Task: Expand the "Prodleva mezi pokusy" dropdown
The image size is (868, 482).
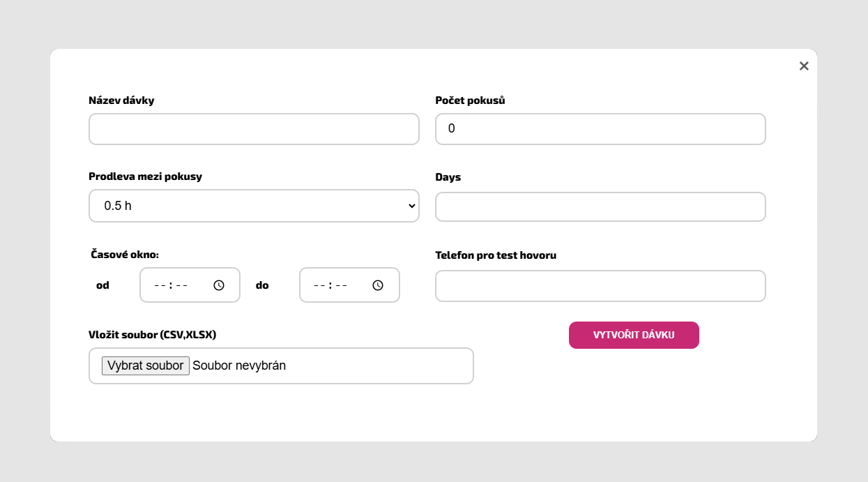Action: [x=254, y=206]
